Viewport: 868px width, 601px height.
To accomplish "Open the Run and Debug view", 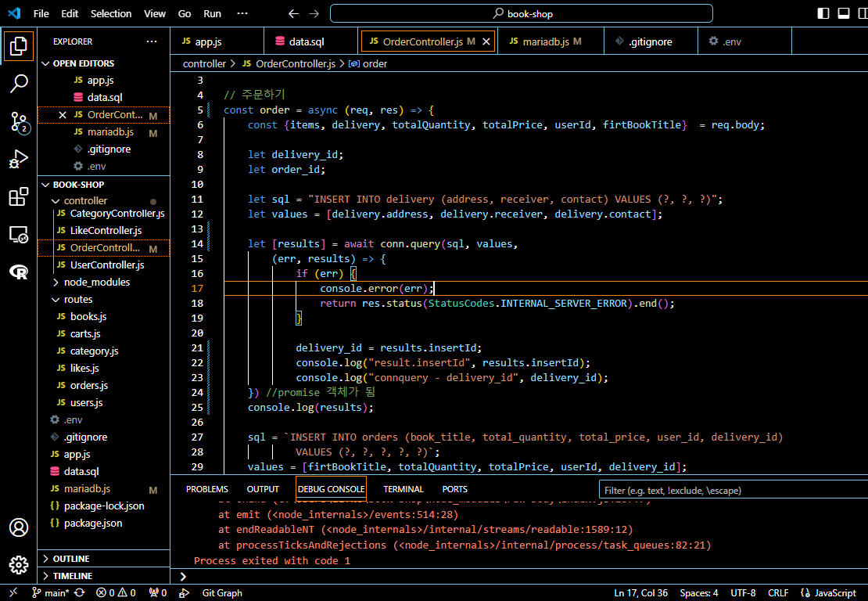I will click(18, 159).
